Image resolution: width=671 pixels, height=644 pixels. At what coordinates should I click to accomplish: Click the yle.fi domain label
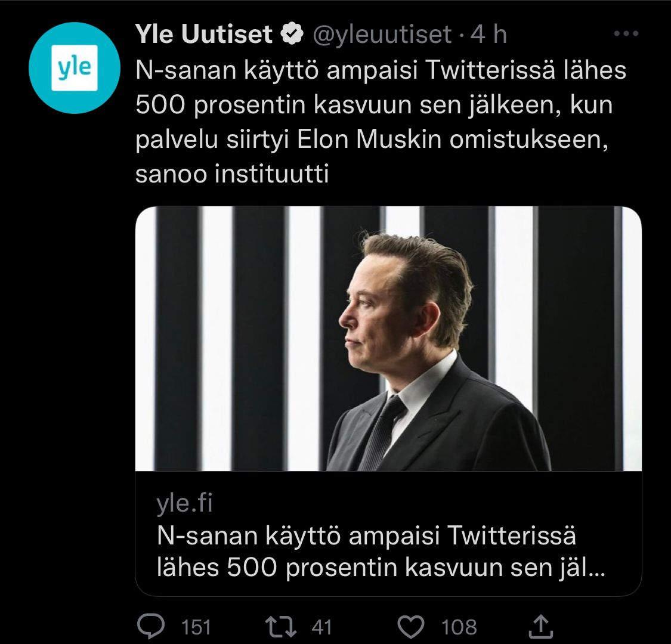click(x=184, y=504)
